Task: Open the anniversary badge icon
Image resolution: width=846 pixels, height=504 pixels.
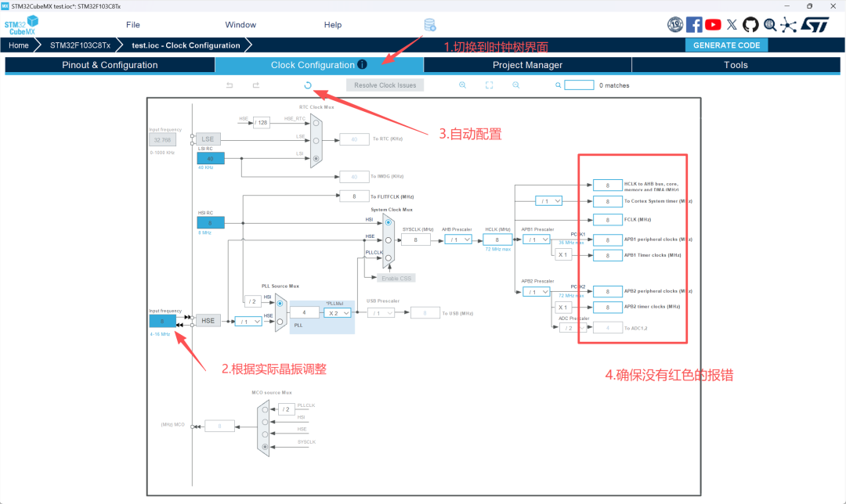Action: (675, 25)
